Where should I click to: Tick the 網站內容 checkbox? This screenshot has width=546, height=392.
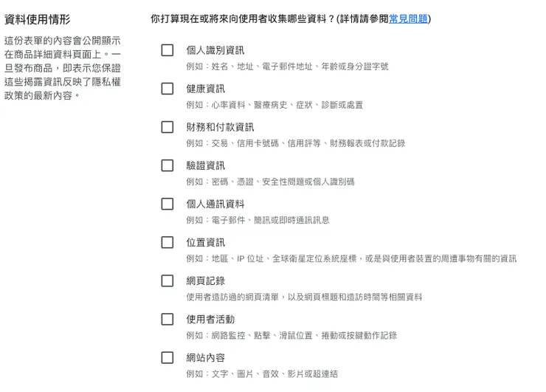click(167, 357)
